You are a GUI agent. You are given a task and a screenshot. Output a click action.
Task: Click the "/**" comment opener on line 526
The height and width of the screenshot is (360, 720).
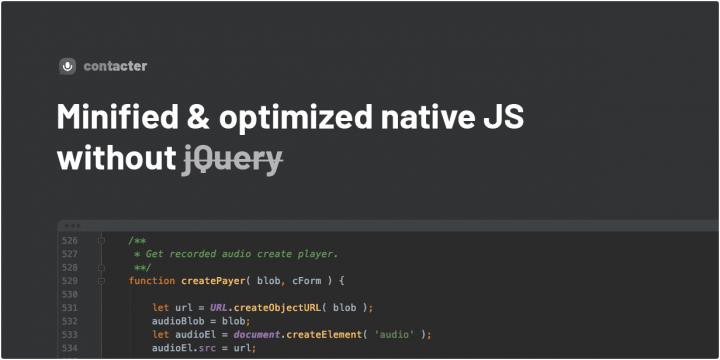point(137,241)
